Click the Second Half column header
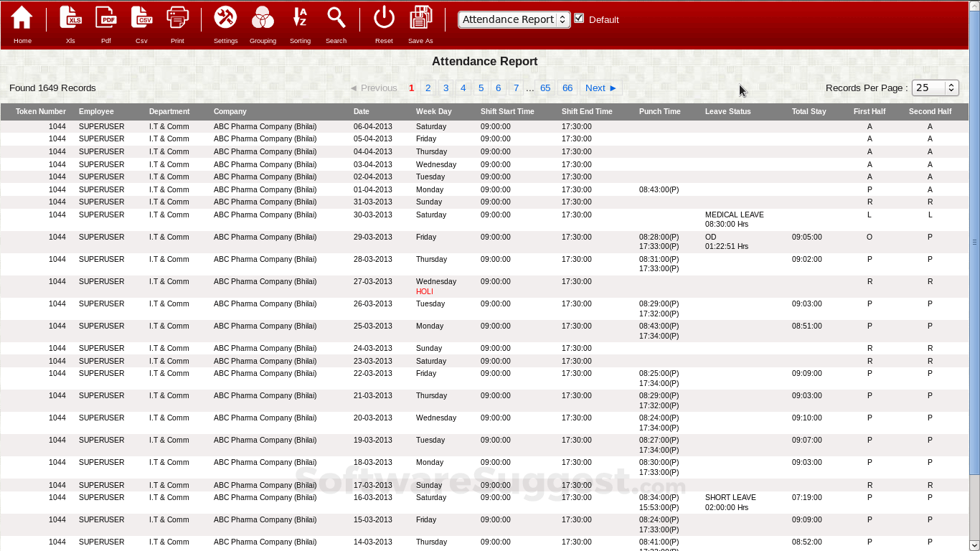The image size is (980, 551). pos(930,111)
